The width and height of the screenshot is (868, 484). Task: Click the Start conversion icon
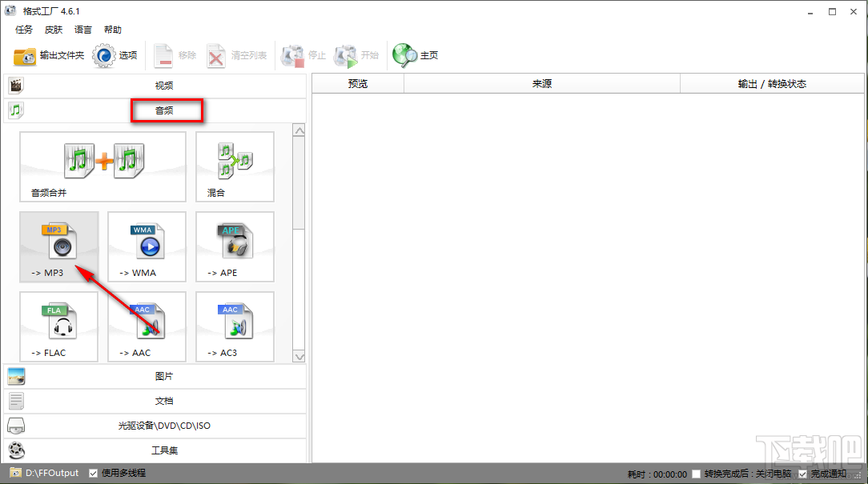(346, 56)
